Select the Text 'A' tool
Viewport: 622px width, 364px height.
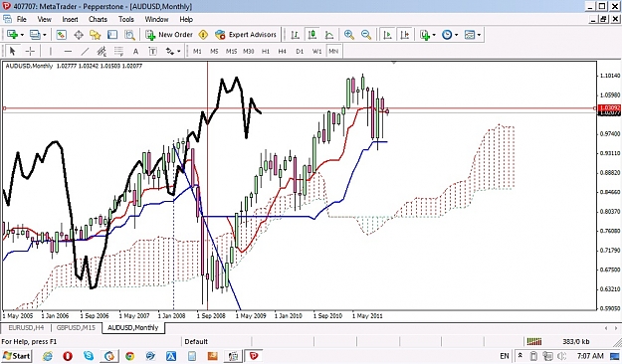click(135, 51)
